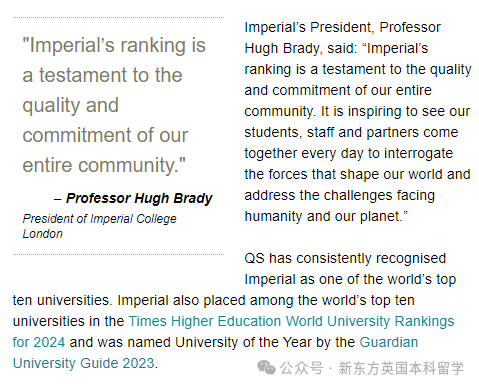Click the text 'QS has consistently recognised'
479x387 pixels.
tap(345, 258)
